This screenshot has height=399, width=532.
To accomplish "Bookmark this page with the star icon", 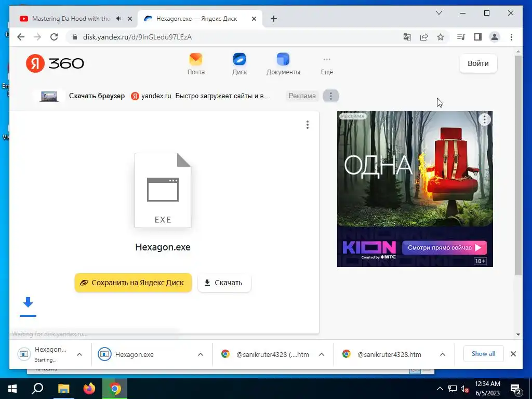I will coord(441,37).
